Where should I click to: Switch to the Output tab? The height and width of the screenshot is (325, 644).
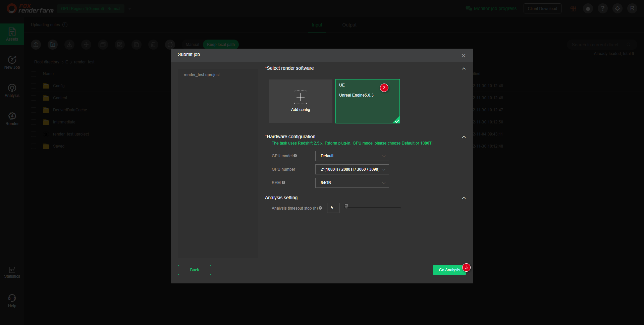pos(349,25)
